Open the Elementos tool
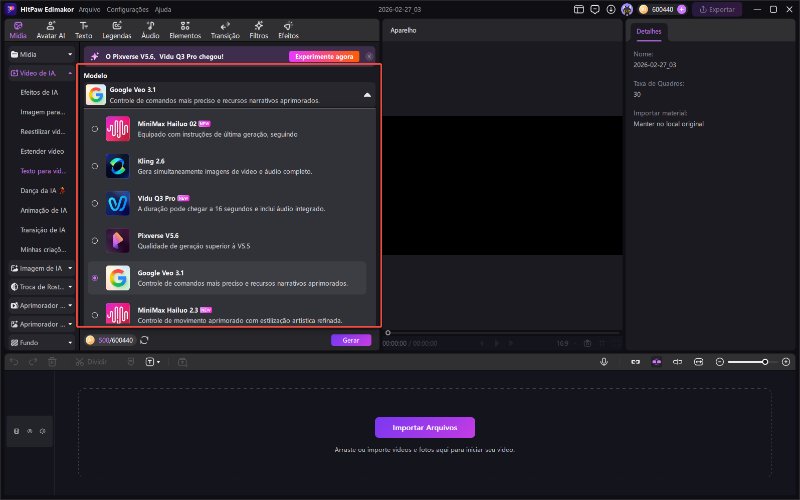The image size is (800, 500). [185, 30]
